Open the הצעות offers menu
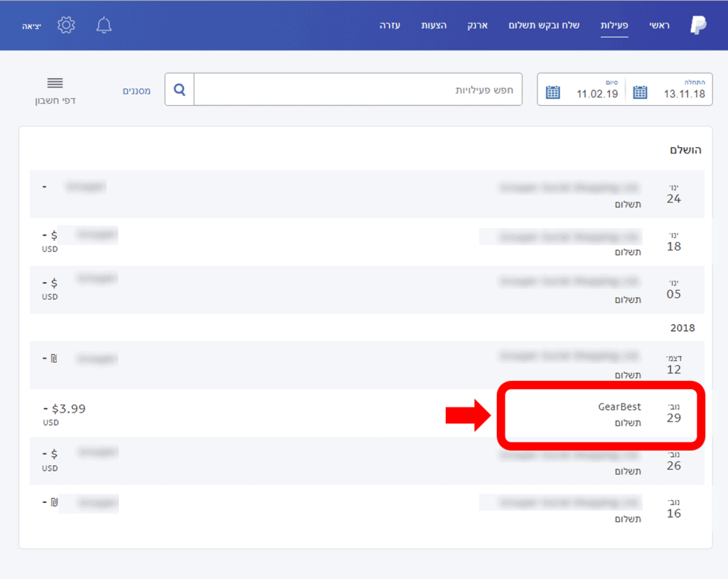Screen dimensions: 728x579 [434, 26]
